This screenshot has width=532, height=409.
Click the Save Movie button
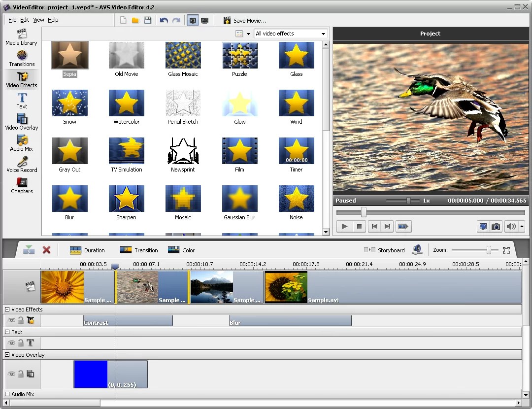click(x=245, y=21)
